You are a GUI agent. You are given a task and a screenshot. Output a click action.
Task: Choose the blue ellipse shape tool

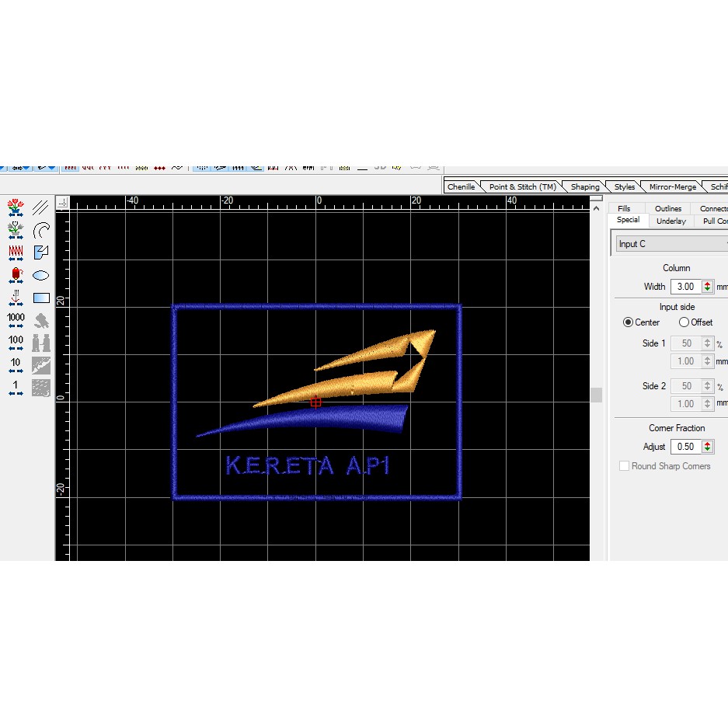pos(41,275)
